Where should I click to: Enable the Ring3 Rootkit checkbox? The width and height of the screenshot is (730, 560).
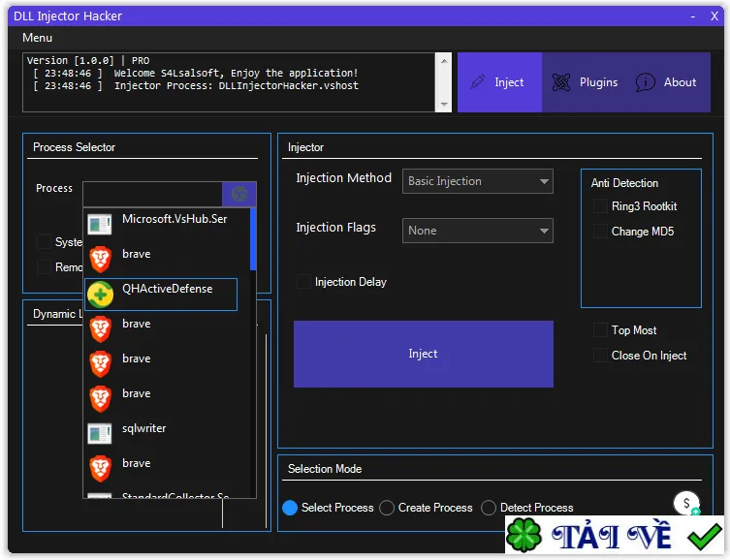pyautogui.click(x=600, y=206)
